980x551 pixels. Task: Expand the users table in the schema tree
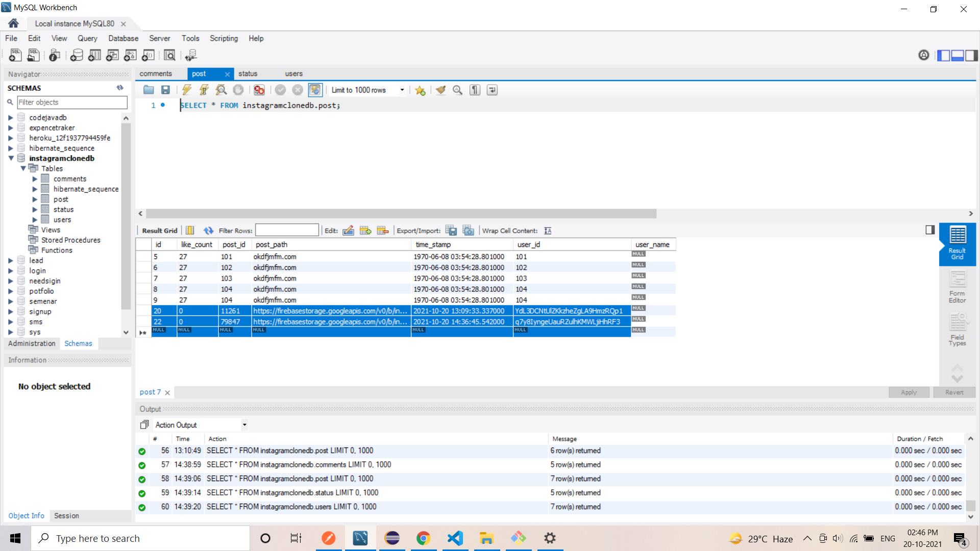[35, 220]
